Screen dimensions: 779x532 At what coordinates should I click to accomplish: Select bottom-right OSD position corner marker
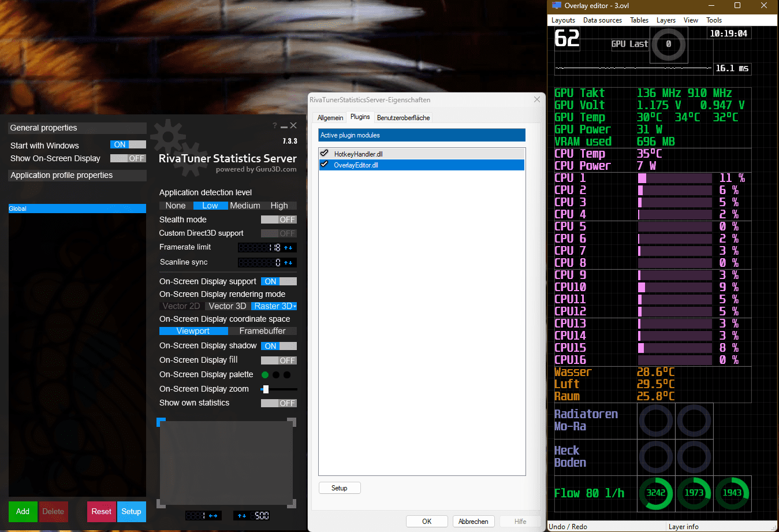point(292,504)
